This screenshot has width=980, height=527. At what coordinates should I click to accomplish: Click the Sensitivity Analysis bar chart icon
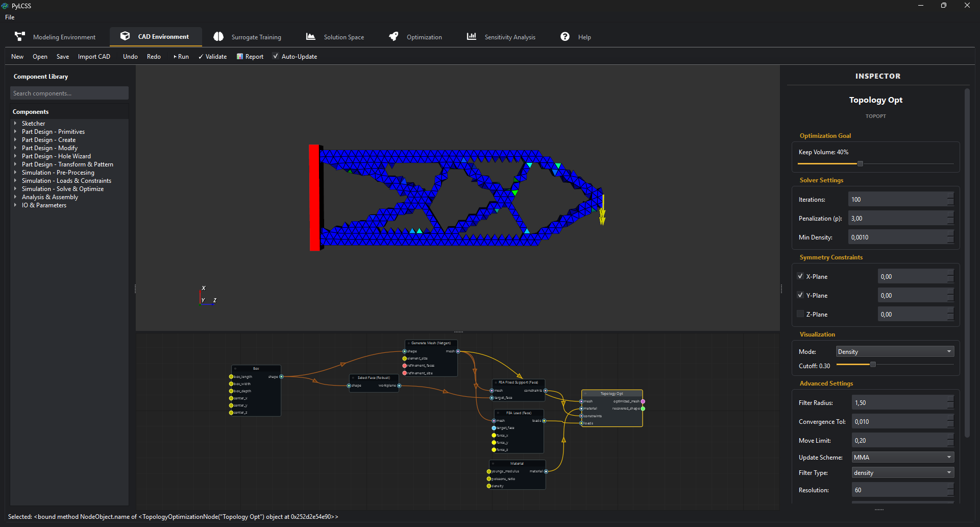472,36
